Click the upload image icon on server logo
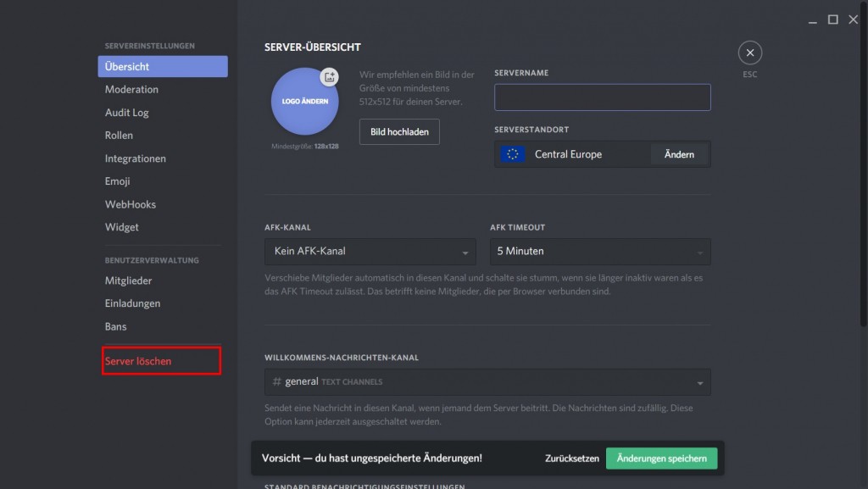This screenshot has width=868, height=489. coord(329,77)
